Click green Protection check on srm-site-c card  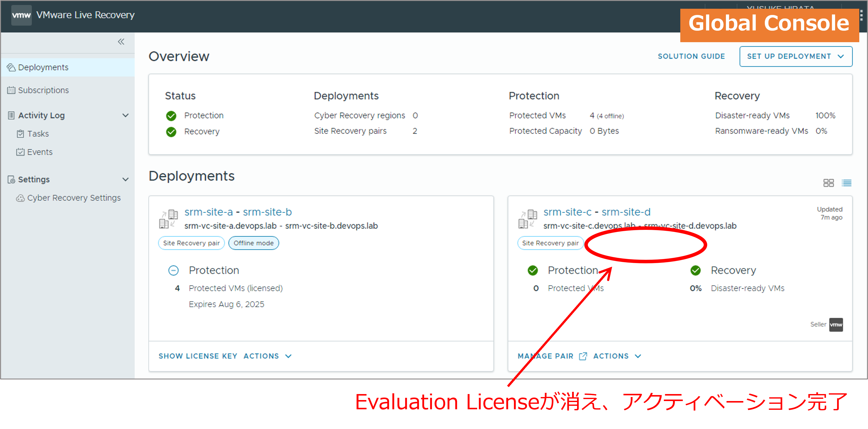coord(533,271)
